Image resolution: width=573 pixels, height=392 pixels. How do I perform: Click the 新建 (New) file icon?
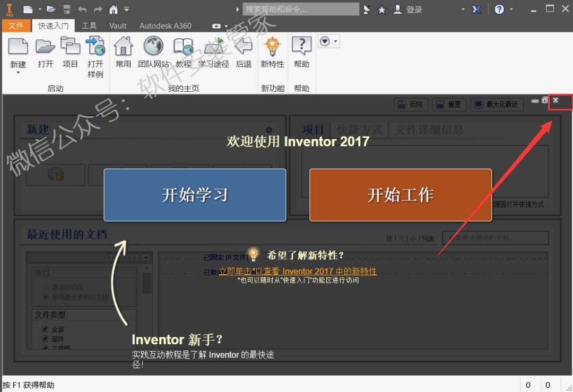tap(18, 47)
